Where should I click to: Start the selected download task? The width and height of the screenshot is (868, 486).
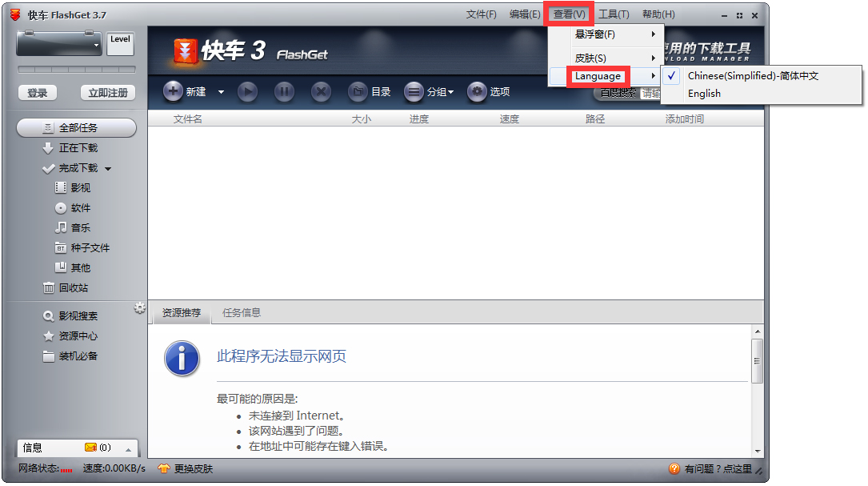click(x=247, y=92)
